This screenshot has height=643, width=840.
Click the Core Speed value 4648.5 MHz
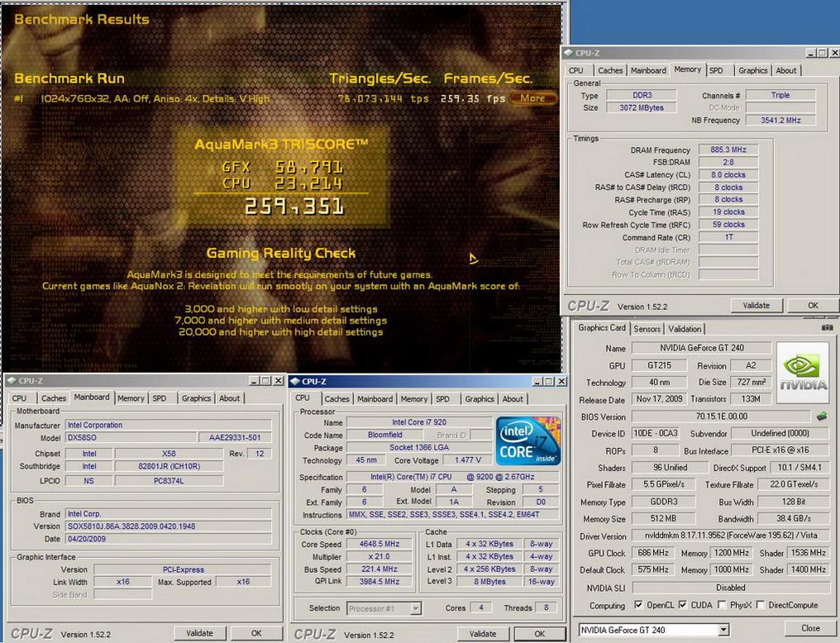379,544
